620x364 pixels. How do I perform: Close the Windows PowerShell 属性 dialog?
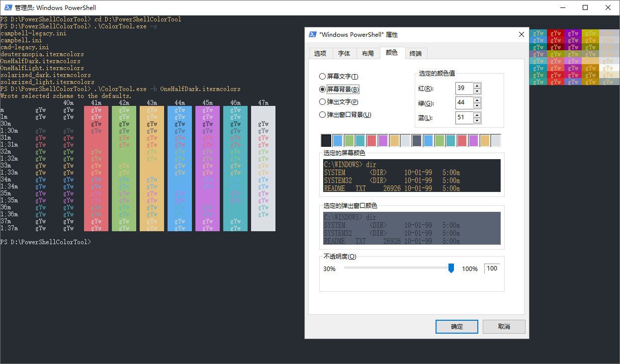click(x=521, y=34)
